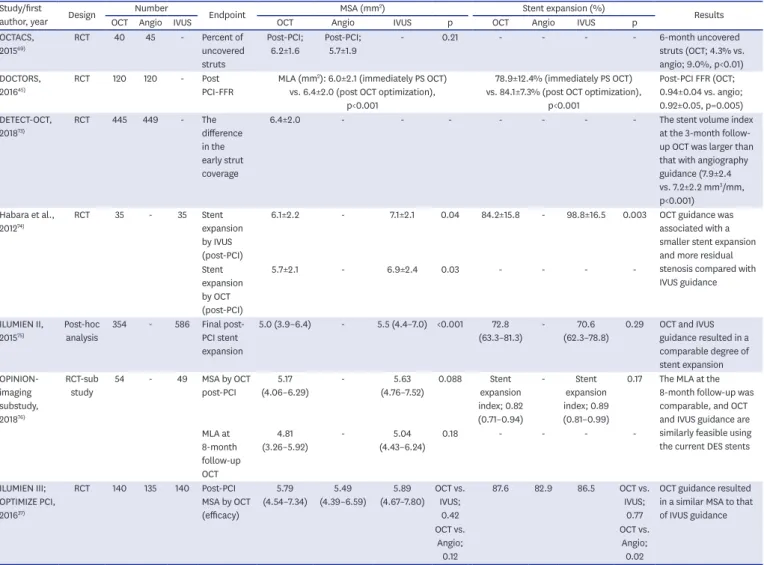
Task: Select '6-month uncovered struts' results text
Action: pos(702,51)
